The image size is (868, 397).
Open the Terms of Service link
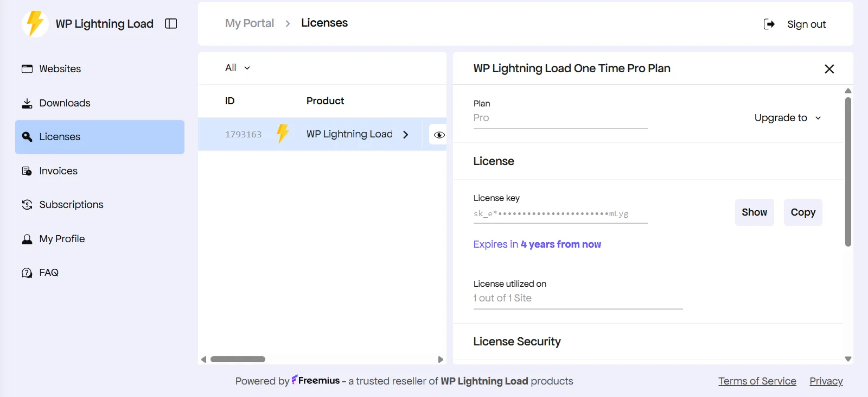[757, 381]
